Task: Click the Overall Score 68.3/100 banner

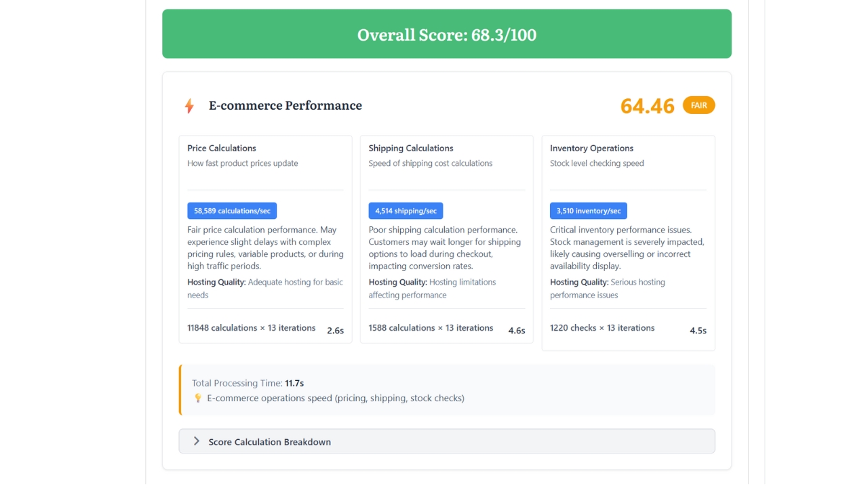Action: click(x=447, y=34)
